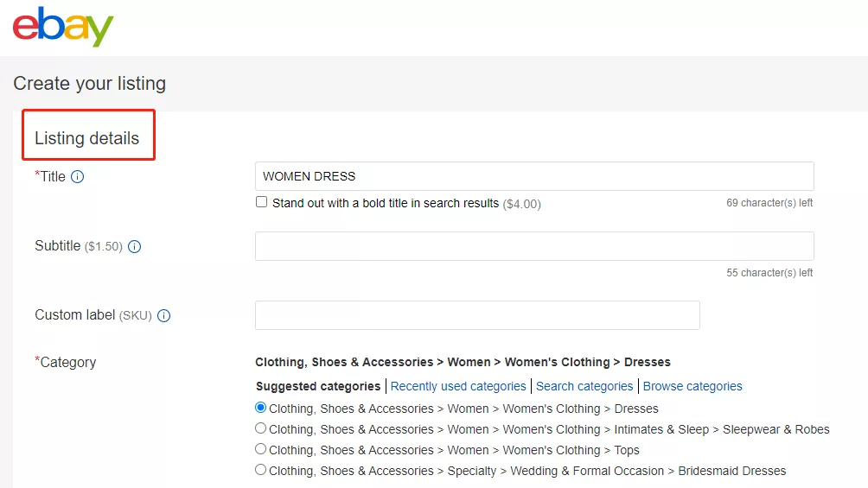Screen dimensions: 868x488
Task: Click the Listing details section heading
Action: click(87, 138)
